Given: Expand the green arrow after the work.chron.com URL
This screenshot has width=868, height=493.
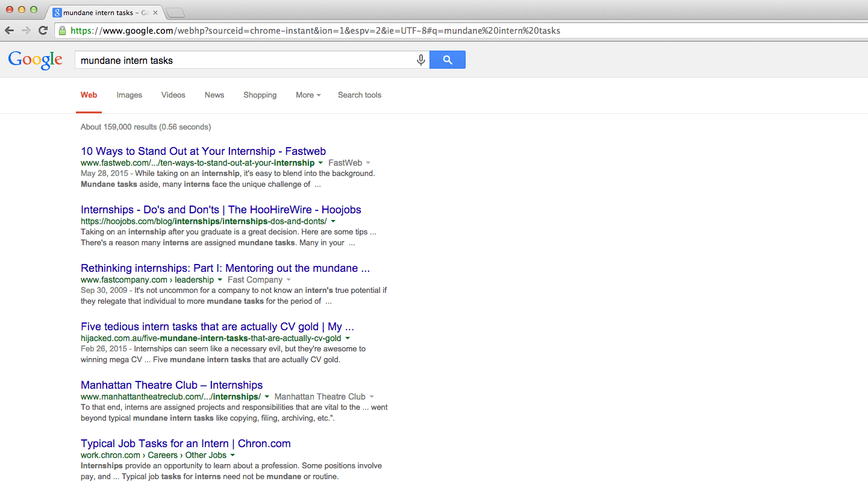Looking at the screenshot, I should point(233,455).
